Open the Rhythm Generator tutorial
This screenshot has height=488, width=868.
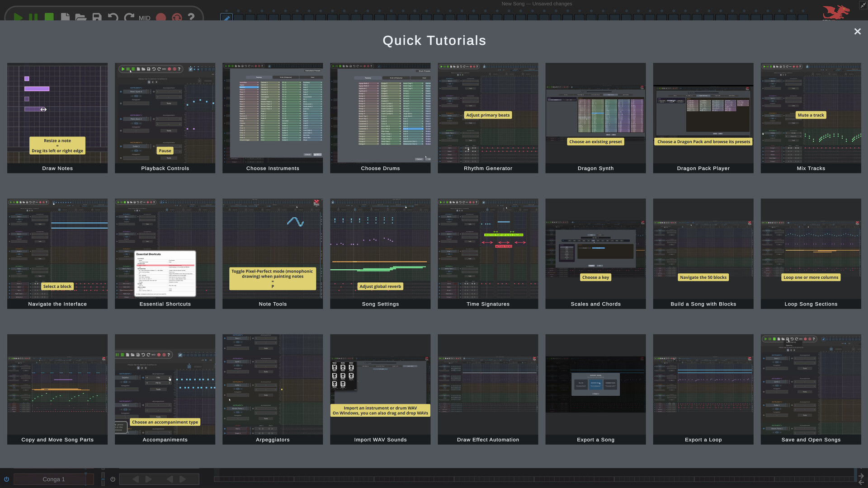[x=488, y=118]
